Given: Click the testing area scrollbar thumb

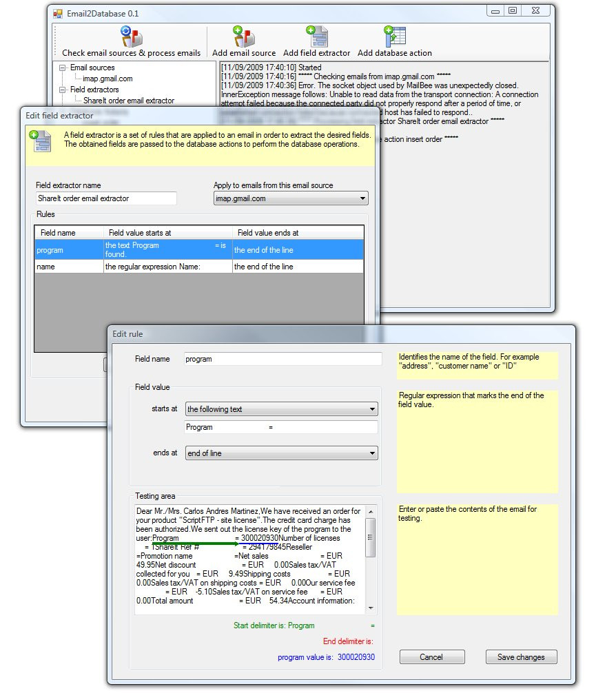Looking at the screenshot, I should [x=371, y=537].
